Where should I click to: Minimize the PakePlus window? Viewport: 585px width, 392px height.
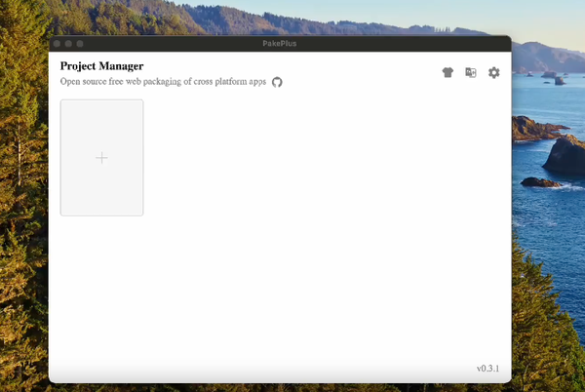point(68,44)
